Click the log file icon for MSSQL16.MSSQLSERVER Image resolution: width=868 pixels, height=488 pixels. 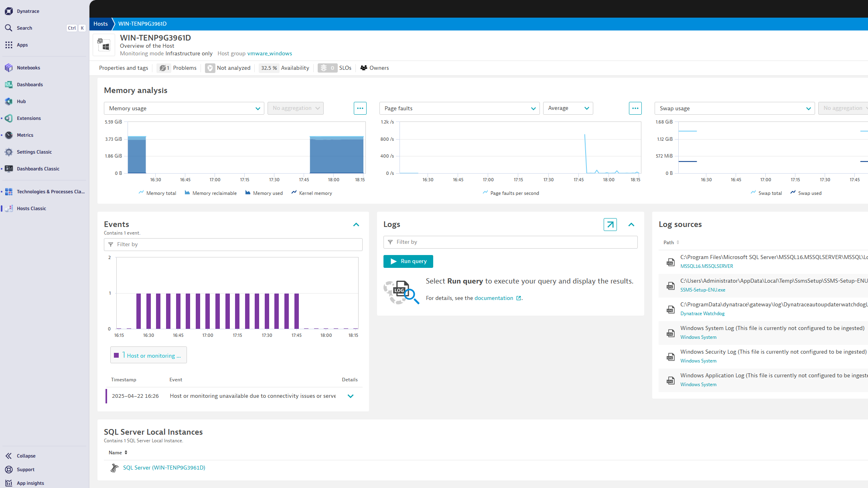coord(670,262)
